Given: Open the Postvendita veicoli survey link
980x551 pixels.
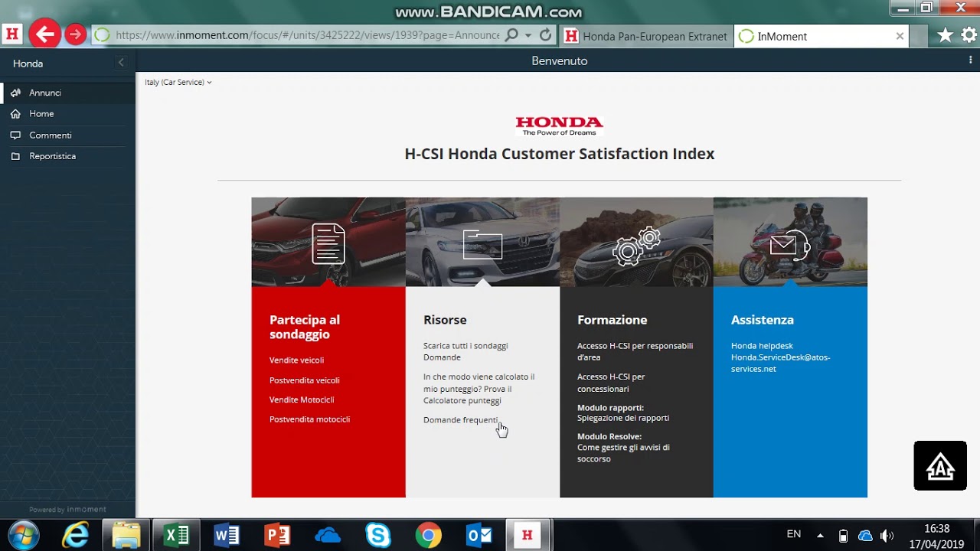Looking at the screenshot, I should [x=304, y=380].
